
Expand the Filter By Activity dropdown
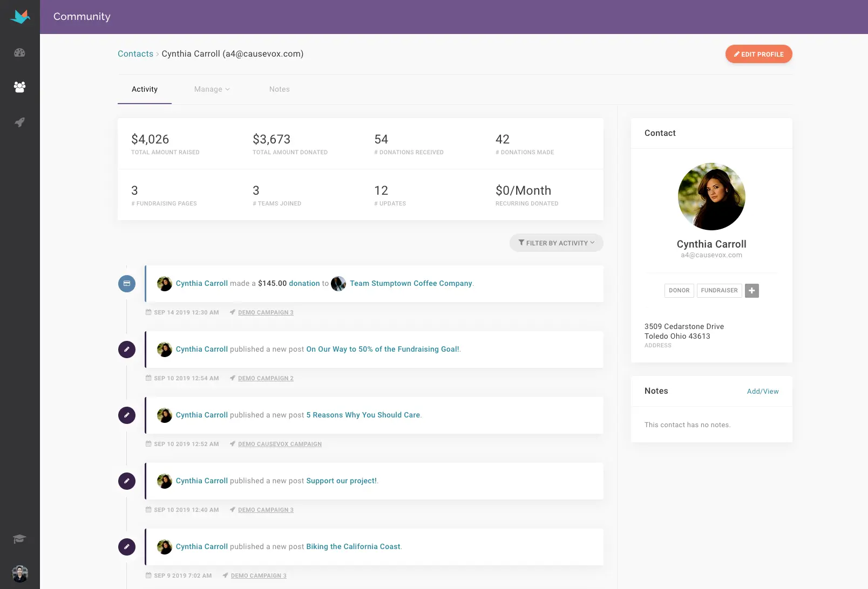coord(556,243)
